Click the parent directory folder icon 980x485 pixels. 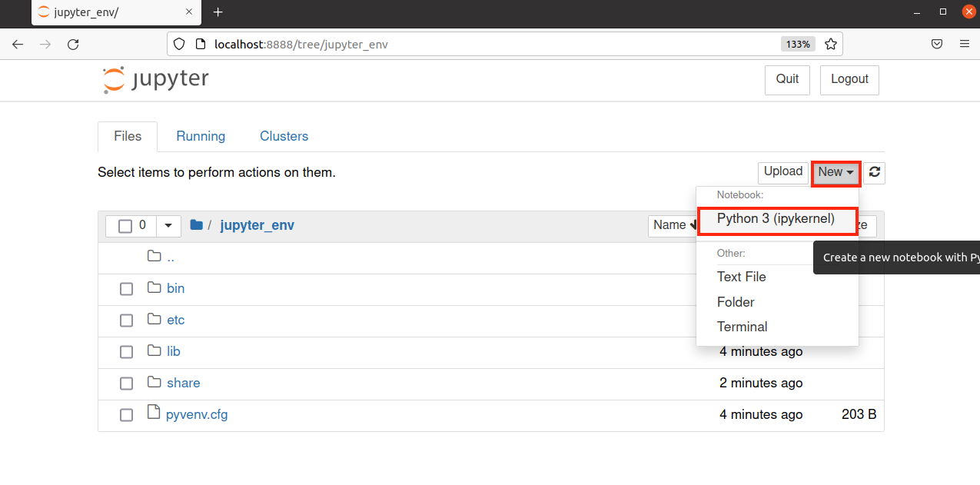[154, 257]
